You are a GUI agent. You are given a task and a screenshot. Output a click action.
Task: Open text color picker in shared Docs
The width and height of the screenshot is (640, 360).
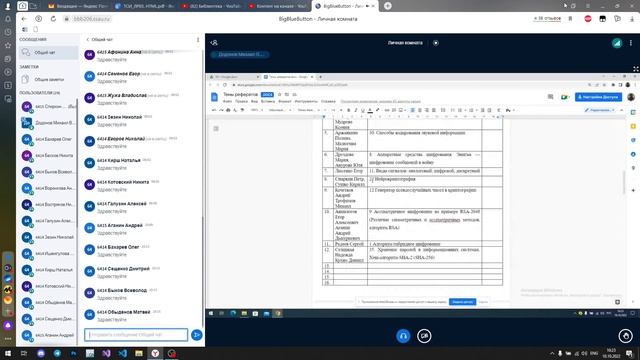pyautogui.click(x=370, y=110)
